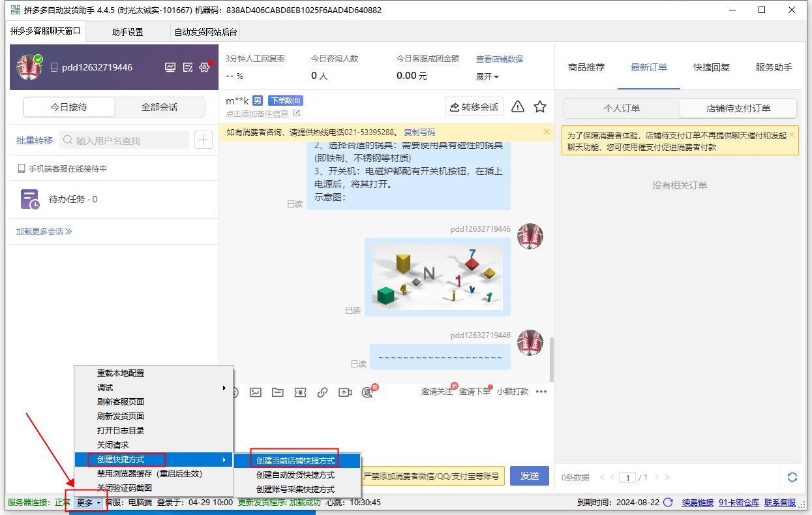Click the 联系客服 link in the status bar
812x515 pixels.
[780, 503]
